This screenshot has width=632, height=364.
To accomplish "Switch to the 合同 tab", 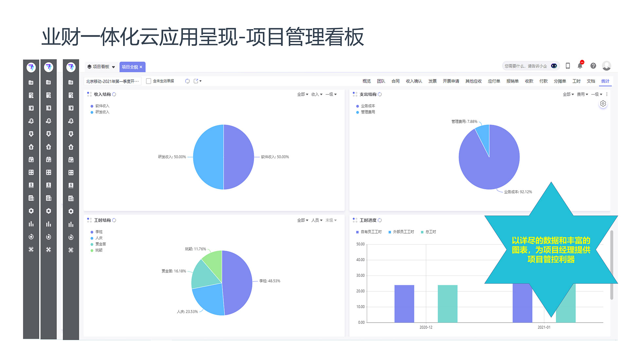I will [x=395, y=81].
